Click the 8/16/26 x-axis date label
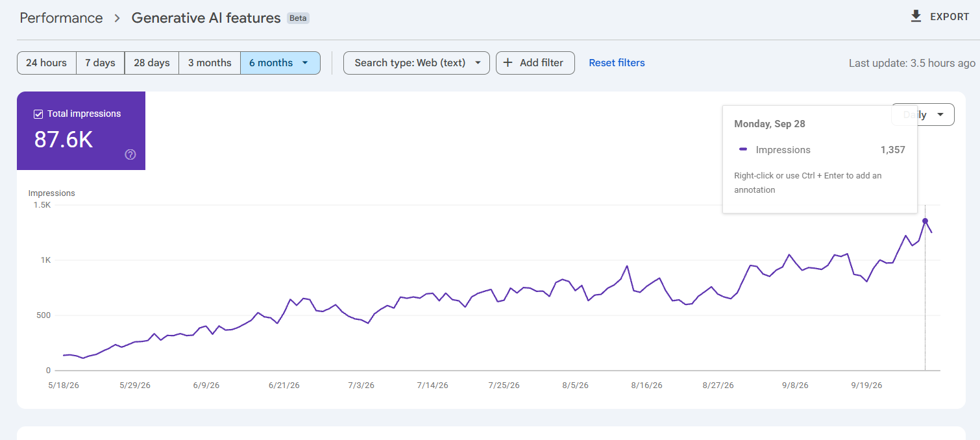 click(x=646, y=385)
